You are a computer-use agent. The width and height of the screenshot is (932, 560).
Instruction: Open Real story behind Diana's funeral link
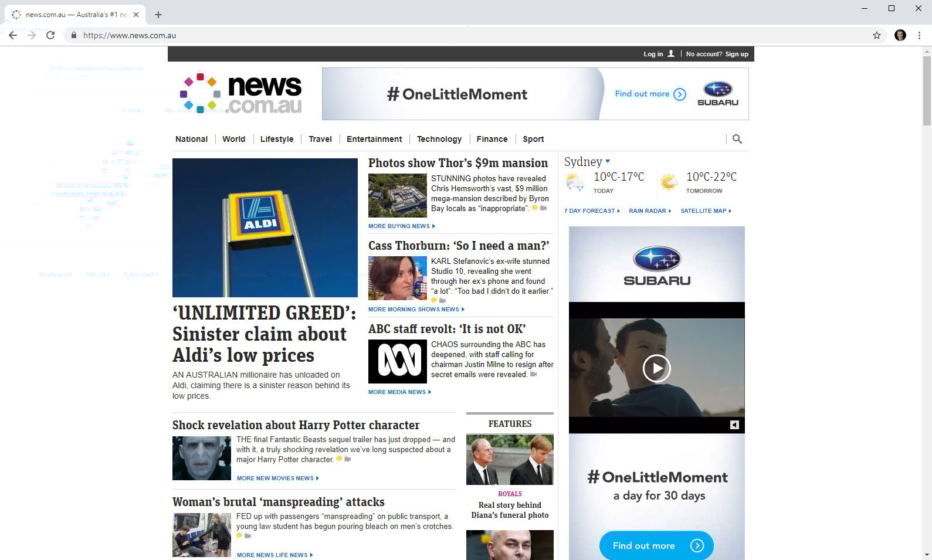tap(510, 510)
